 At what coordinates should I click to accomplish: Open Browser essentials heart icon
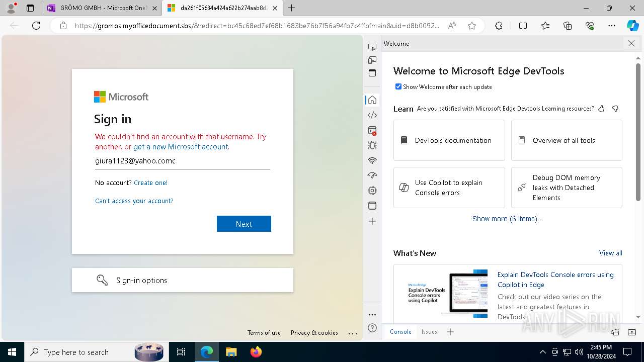[x=590, y=26]
